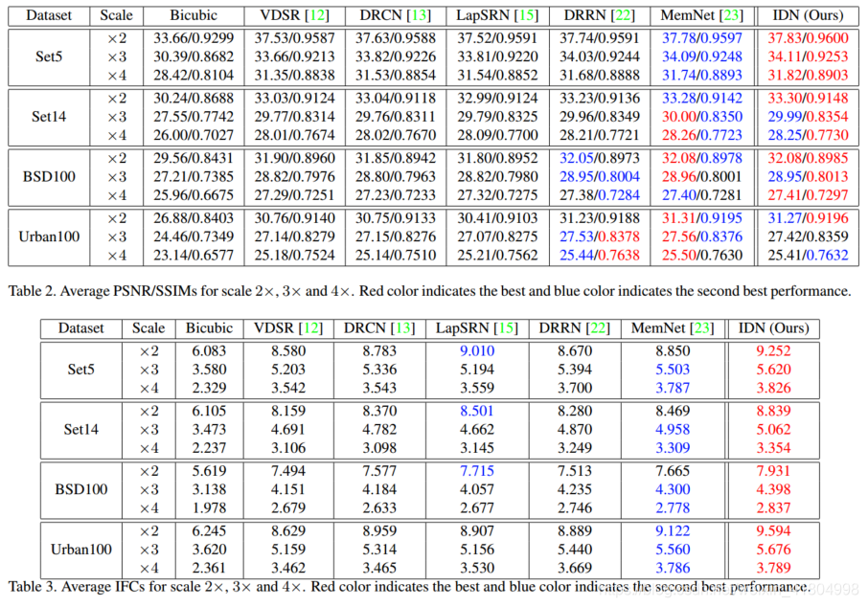Click the red value 37.83/0.9600

(x=808, y=38)
